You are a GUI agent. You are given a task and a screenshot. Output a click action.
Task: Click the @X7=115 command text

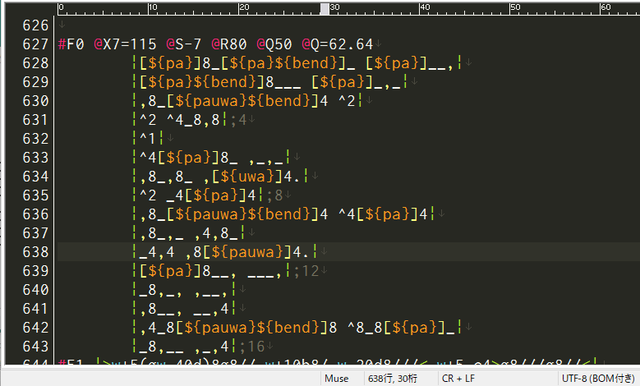click(125, 44)
